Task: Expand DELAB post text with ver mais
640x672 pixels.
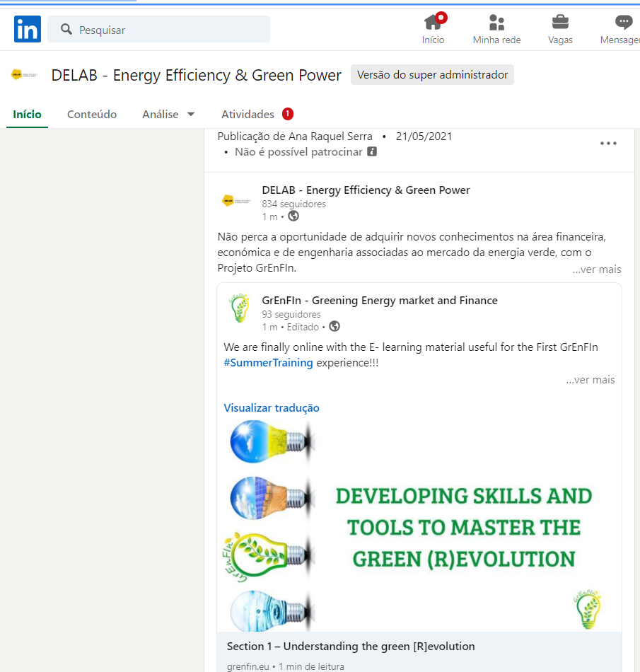Action: [597, 269]
